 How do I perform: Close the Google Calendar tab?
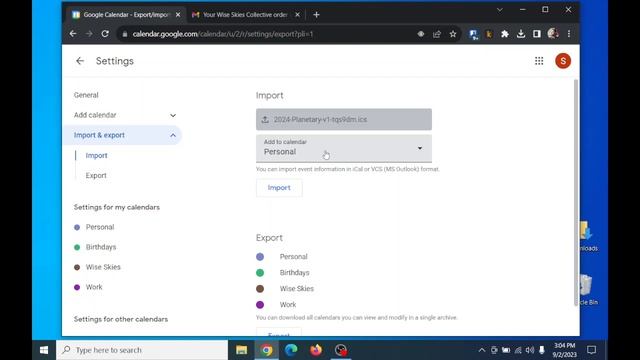178,15
